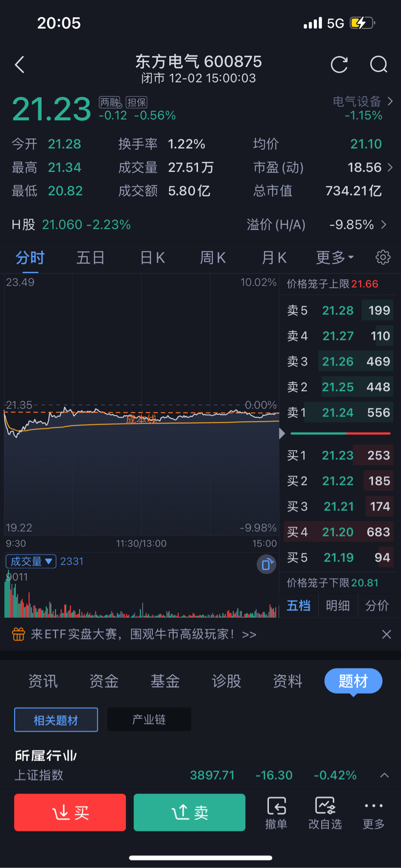
Task: Tap the 价格笼子下限 20.81 label
Action: [x=333, y=583]
